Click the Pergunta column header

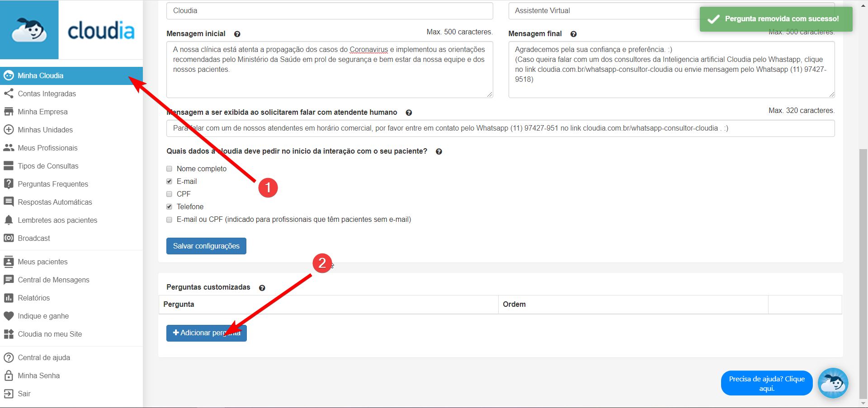(x=328, y=305)
